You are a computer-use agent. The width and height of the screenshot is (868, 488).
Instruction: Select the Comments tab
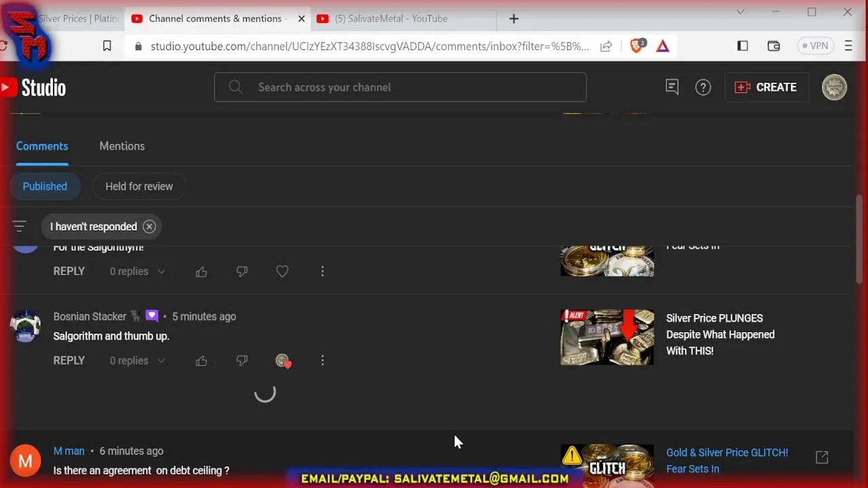coord(42,146)
